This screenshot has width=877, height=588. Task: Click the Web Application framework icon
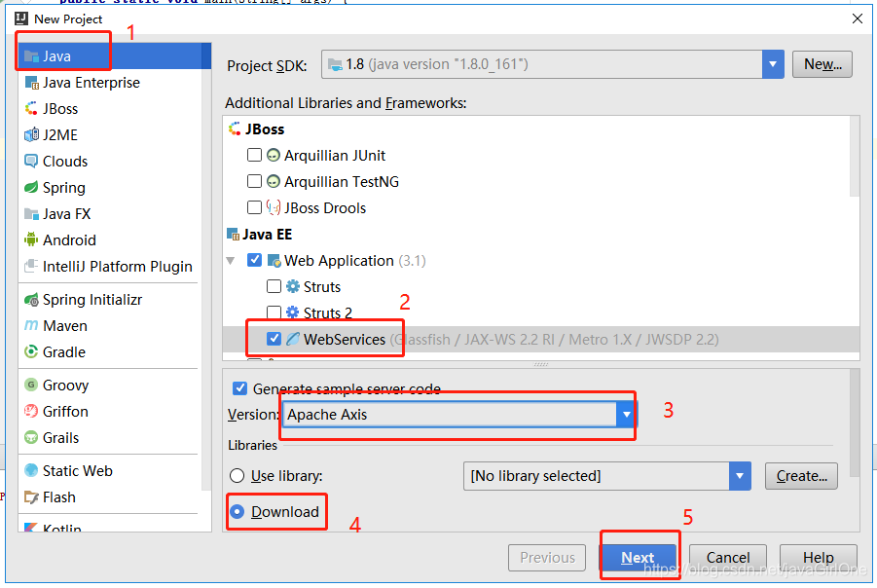coord(274,261)
